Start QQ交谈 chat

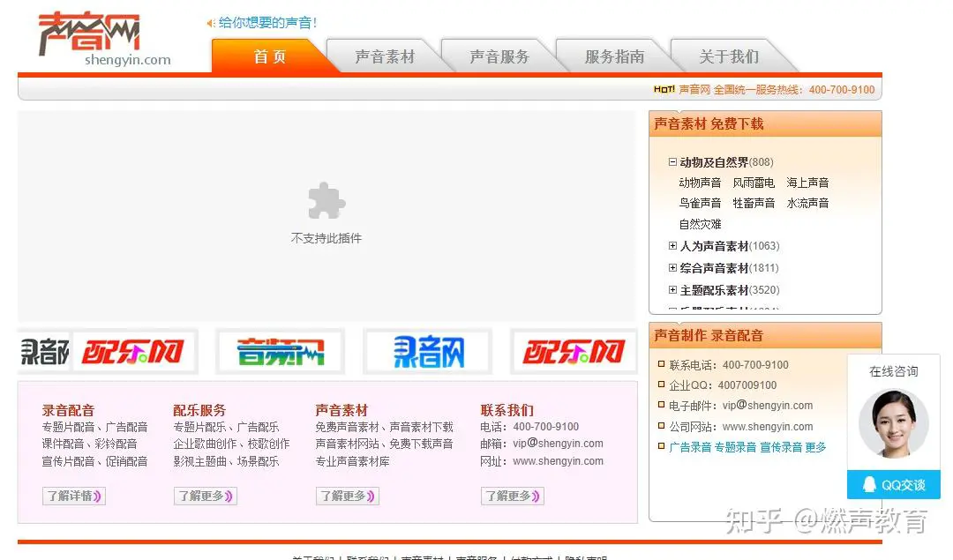[893, 485]
